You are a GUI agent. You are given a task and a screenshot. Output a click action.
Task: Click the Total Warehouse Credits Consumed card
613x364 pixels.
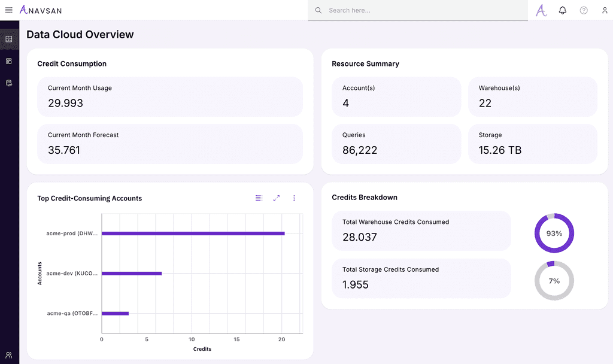pyautogui.click(x=421, y=230)
